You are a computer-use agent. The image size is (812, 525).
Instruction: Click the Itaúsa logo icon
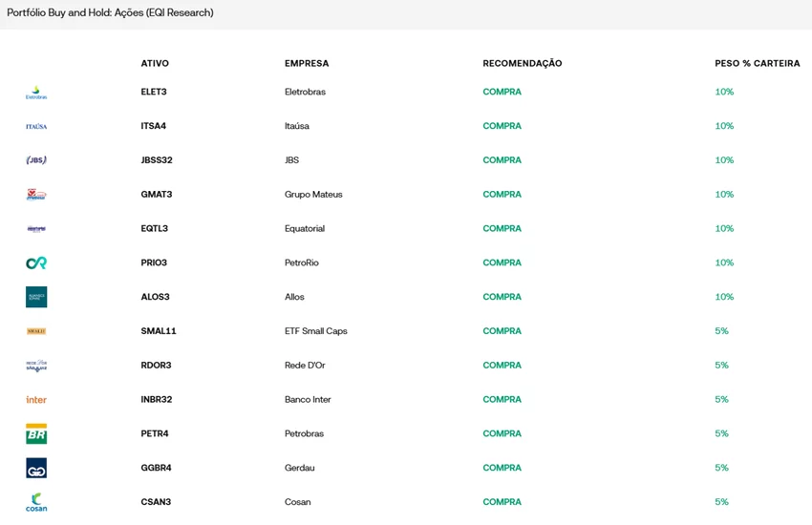click(36, 126)
